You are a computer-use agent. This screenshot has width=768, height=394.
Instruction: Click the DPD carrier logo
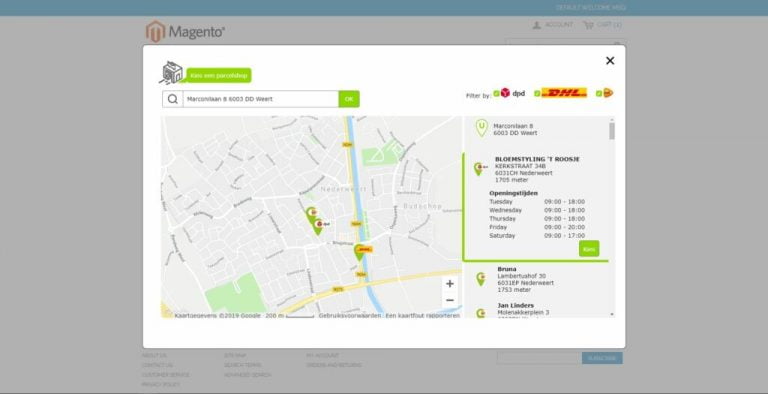[512, 93]
